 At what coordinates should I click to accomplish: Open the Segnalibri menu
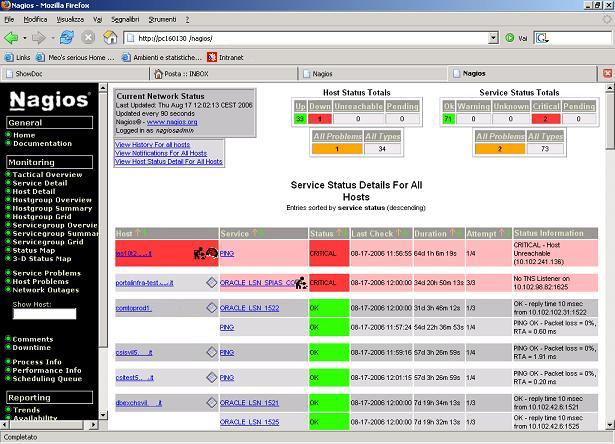125,19
